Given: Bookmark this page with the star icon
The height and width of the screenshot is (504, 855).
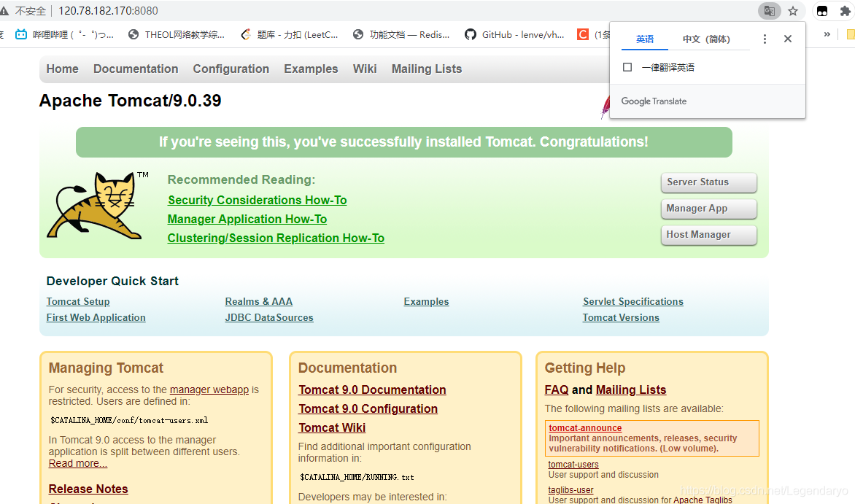Looking at the screenshot, I should (793, 11).
